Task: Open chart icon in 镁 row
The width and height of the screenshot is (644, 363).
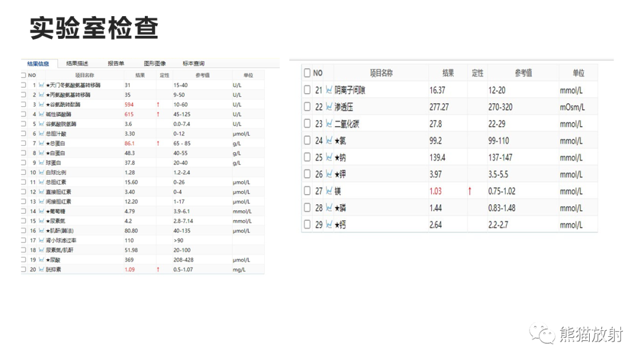Action: pyautogui.click(x=329, y=190)
